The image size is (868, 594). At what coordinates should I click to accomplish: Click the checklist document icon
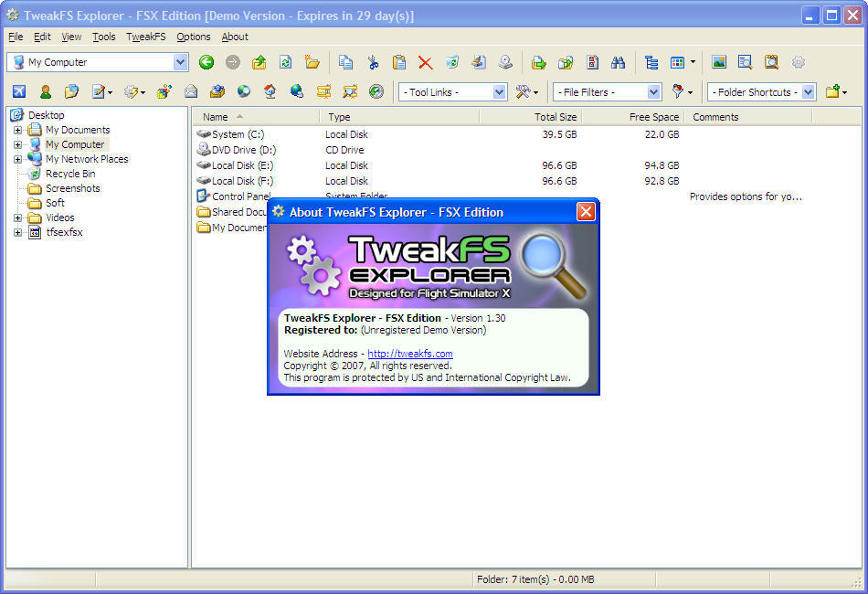click(x=592, y=62)
